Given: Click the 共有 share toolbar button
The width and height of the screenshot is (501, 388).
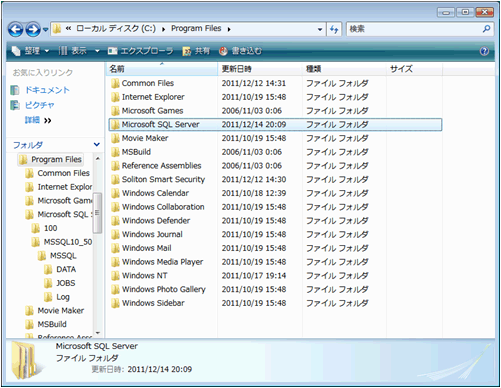Looking at the screenshot, I should click(196, 51).
